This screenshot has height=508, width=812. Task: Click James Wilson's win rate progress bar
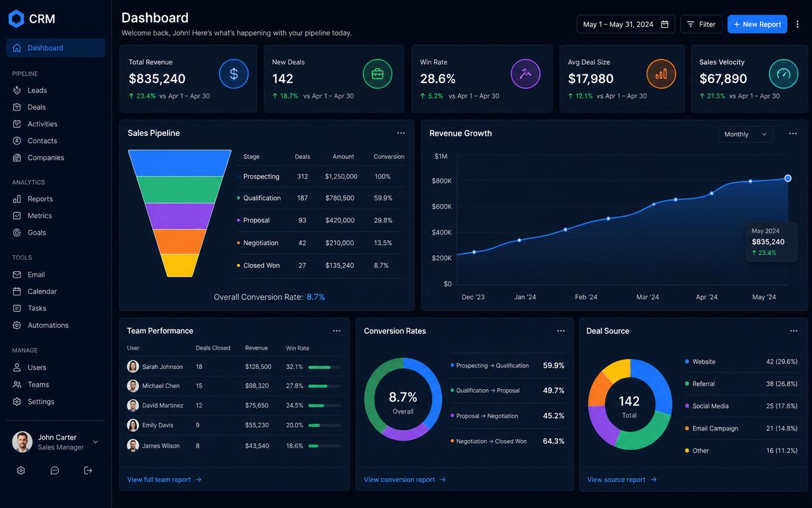click(324, 446)
